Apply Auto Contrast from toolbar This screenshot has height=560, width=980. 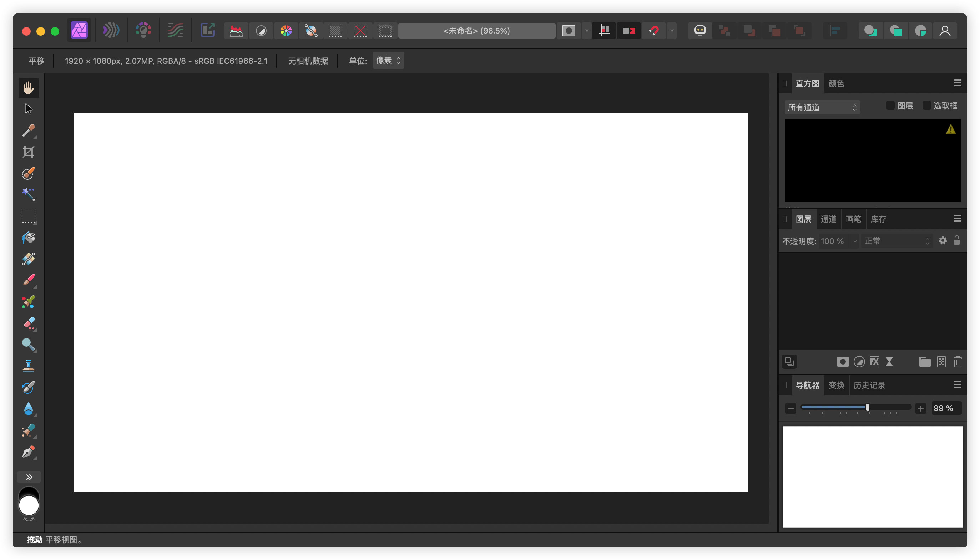[x=261, y=31]
